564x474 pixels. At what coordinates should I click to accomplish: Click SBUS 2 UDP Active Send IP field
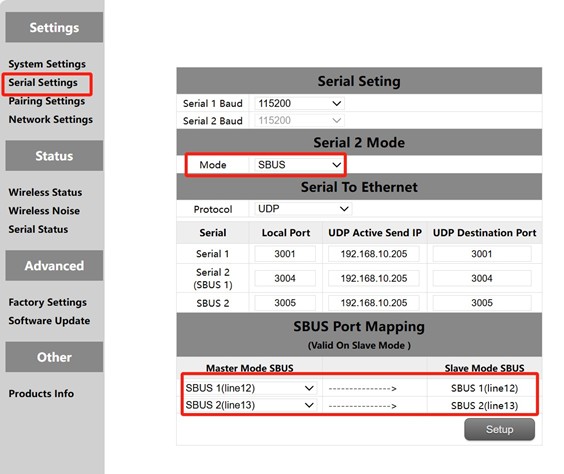pyautogui.click(x=374, y=303)
